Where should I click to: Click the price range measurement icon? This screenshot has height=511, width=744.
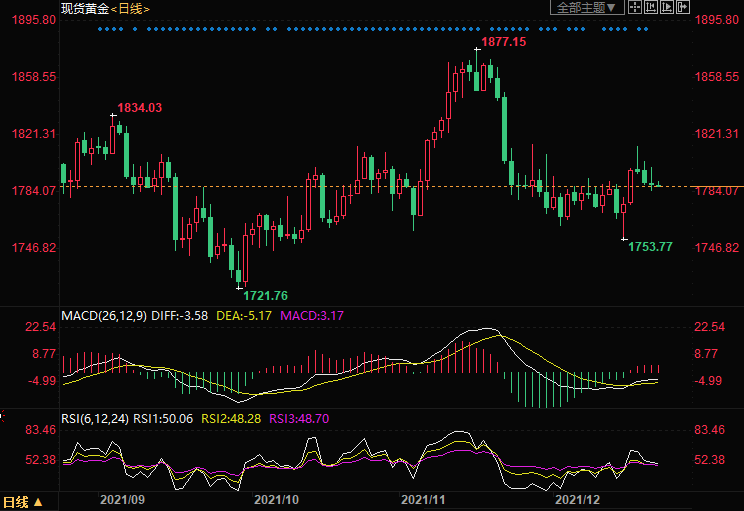click(x=652, y=8)
